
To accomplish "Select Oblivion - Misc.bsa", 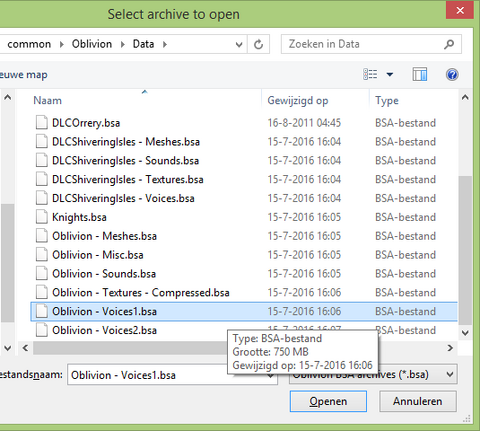I will 98,255.
